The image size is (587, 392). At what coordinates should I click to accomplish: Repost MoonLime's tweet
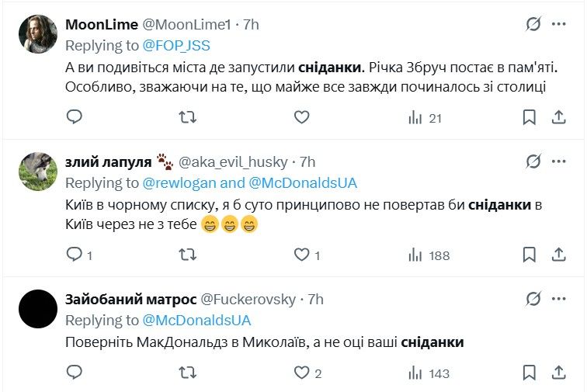click(x=187, y=117)
